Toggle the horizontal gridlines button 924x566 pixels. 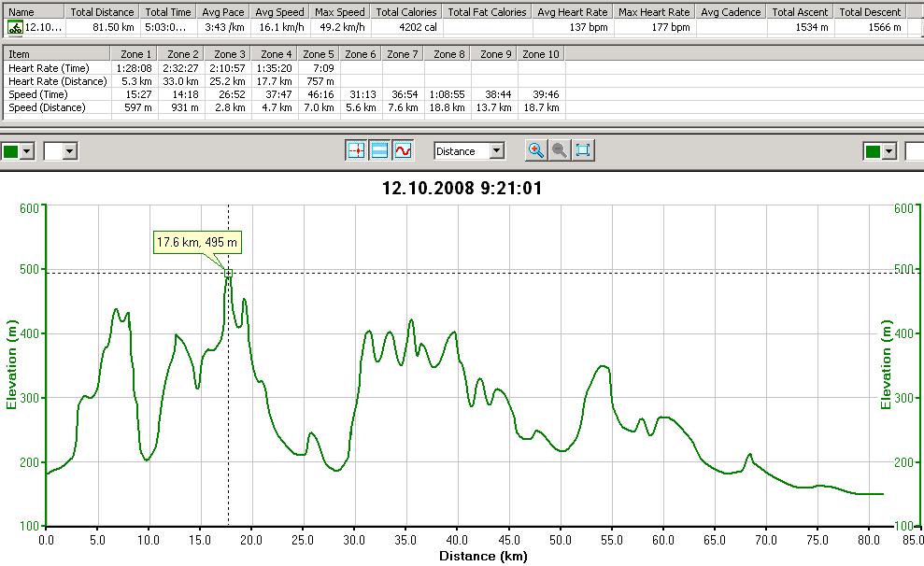pos(379,150)
